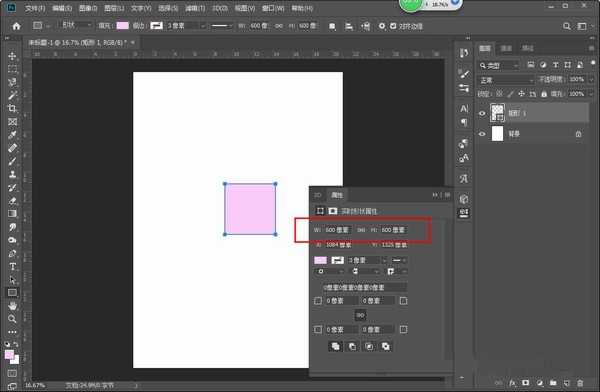Open the Edit (编辑) menu
The image size is (600, 392).
62,8
